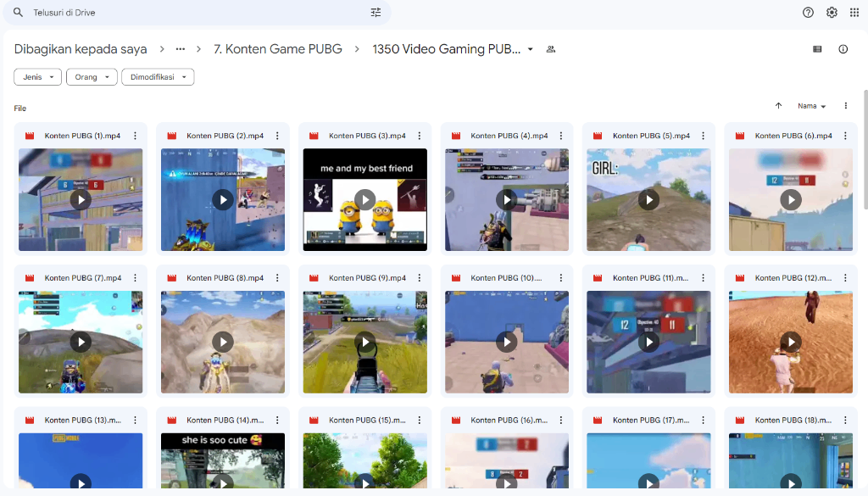The height and width of the screenshot is (496, 868).
Task: Switch to list layout view
Action: pyautogui.click(x=817, y=49)
